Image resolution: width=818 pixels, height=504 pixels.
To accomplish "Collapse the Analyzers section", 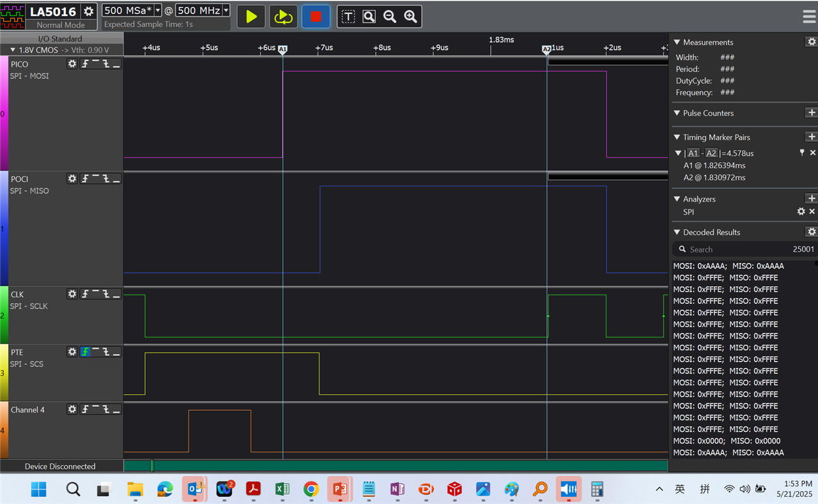I will (x=677, y=199).
